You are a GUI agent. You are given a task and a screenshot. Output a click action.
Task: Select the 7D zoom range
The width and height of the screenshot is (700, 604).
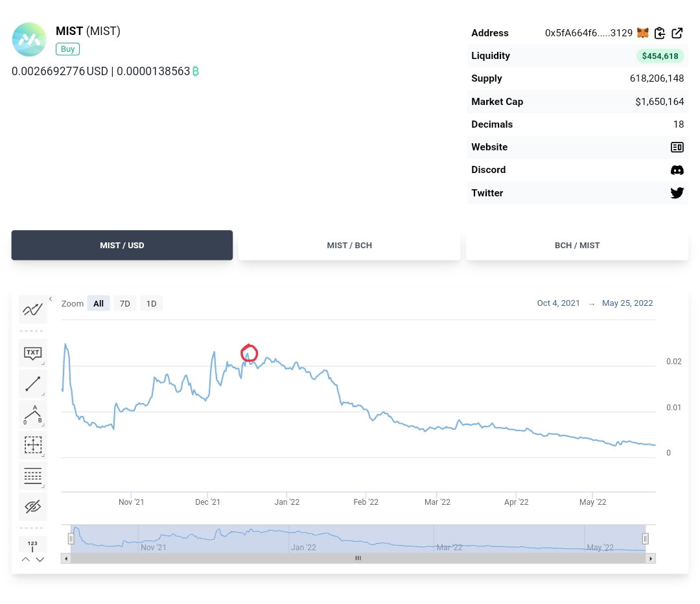124,303
